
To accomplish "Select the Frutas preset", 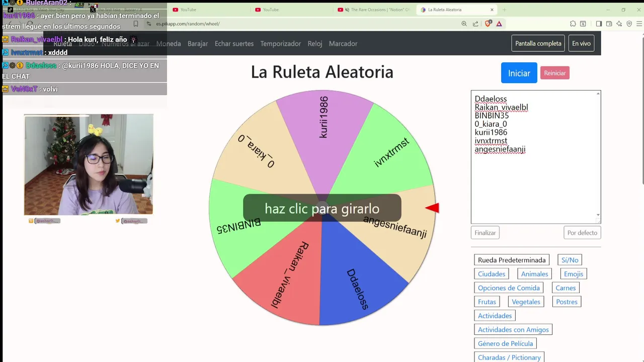I will (487, 302).
